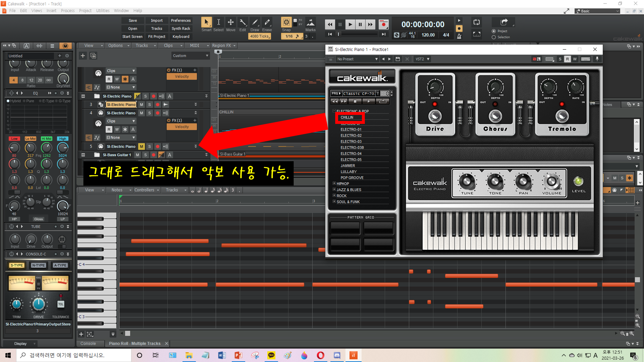Click the Cakewalk taskbar icon
Viewport: 644px width, 362px height.
353,355
